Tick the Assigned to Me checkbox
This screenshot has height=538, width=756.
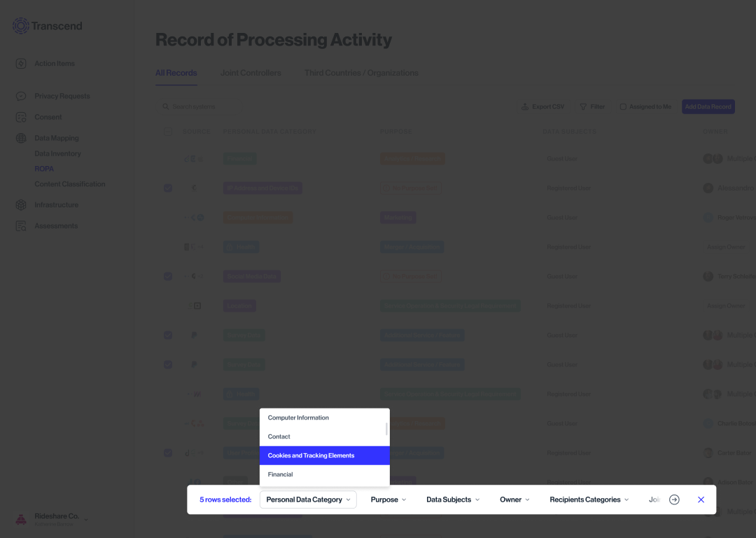click(623, 107)
